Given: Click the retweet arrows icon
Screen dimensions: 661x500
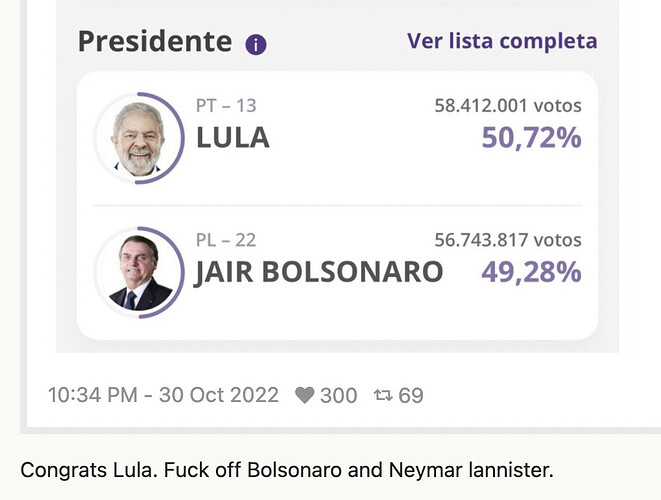Looking at the screenshot, I should 383,395.
